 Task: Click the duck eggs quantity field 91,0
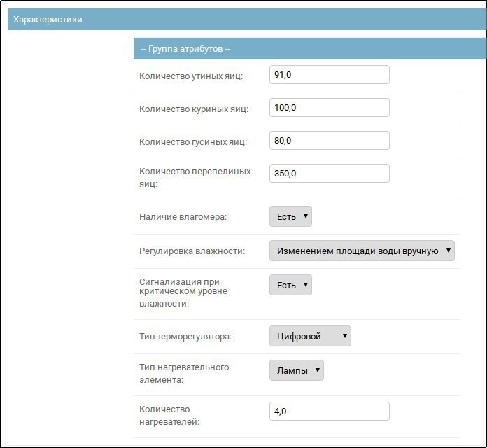330,75
